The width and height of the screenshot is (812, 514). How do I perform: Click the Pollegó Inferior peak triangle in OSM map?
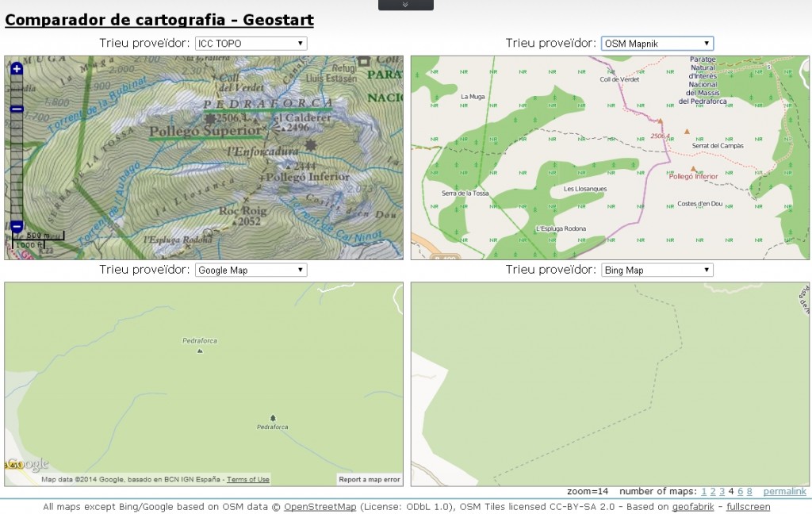(x=693, y=168)
